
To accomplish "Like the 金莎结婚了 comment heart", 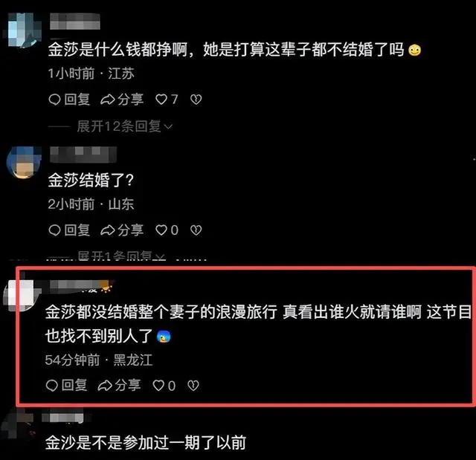I will pos(167,230).
